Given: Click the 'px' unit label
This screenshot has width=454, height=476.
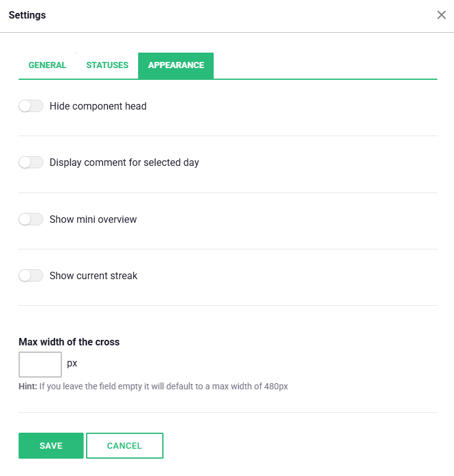Looking at the screenshot, I should 72,363.
